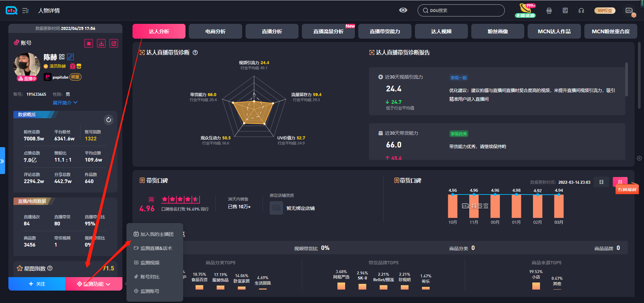Open the headphone customer service icon
This screenshot has height=303, width=644.
point(581,10)
